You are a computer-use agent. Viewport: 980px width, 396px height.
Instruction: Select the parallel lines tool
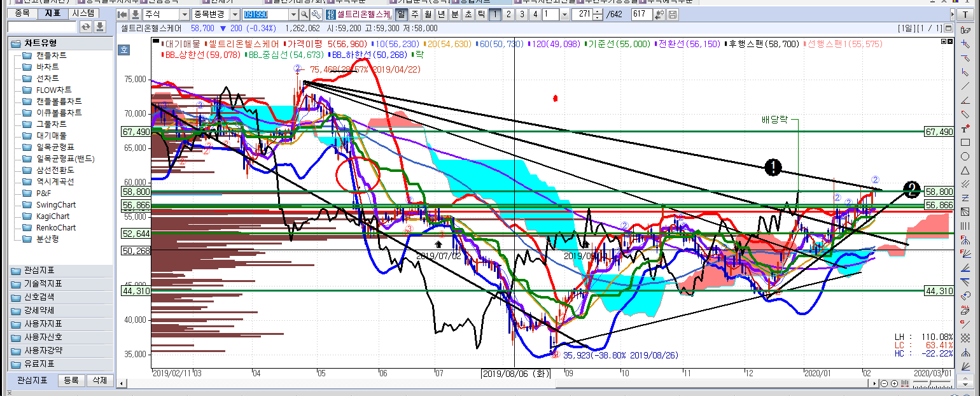click(x=966, y=184)
